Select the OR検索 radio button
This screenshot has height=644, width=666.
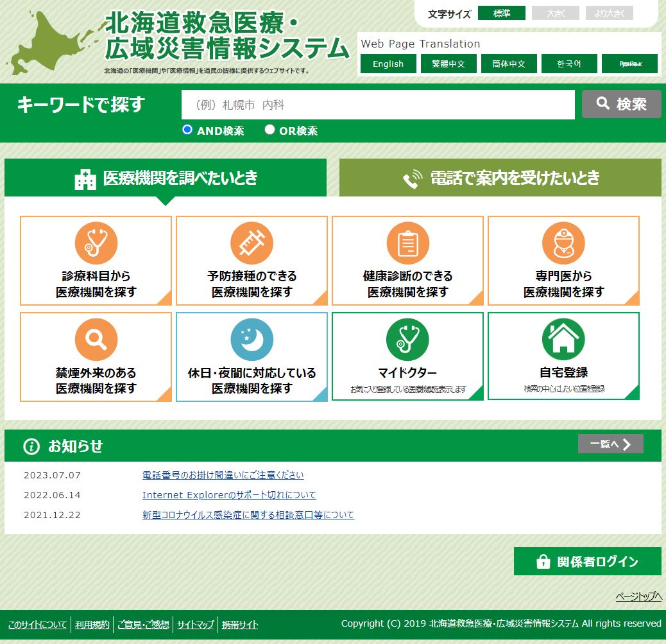(x=269, y=130)
